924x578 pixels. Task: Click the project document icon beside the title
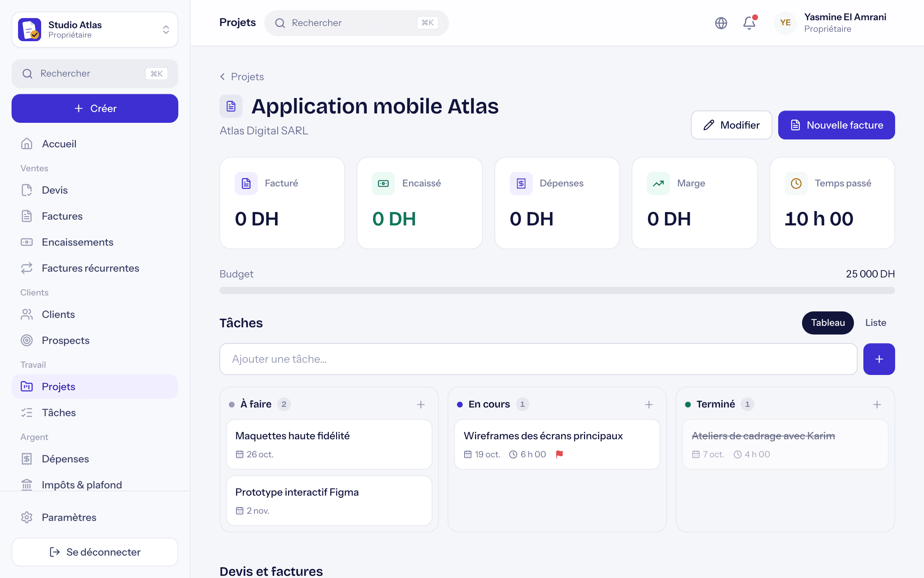coord(231,106)
